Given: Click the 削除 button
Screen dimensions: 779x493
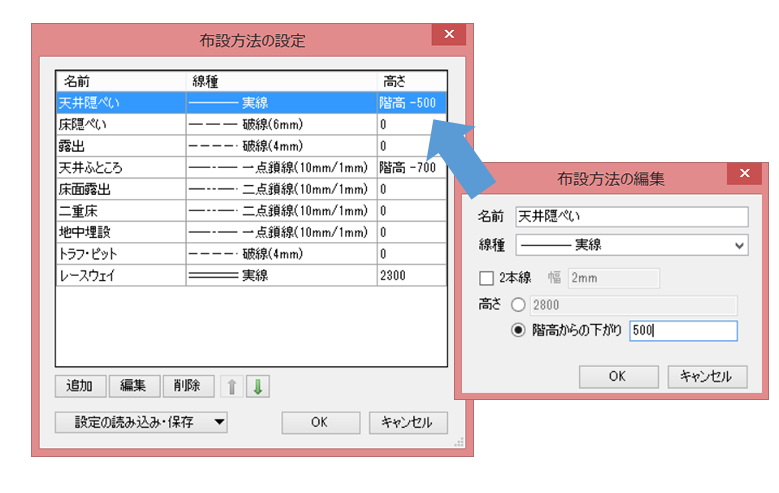Looking at the screenshot, I should 188,386.
